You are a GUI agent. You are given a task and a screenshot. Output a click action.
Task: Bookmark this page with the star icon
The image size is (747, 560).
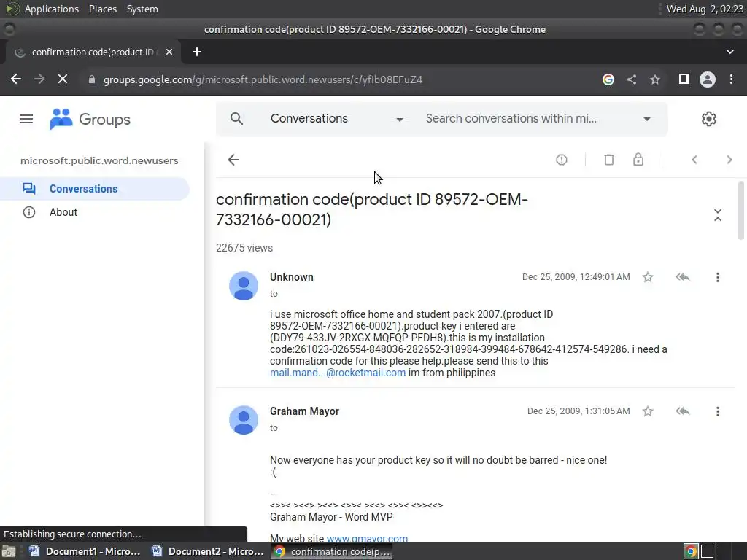655,79
